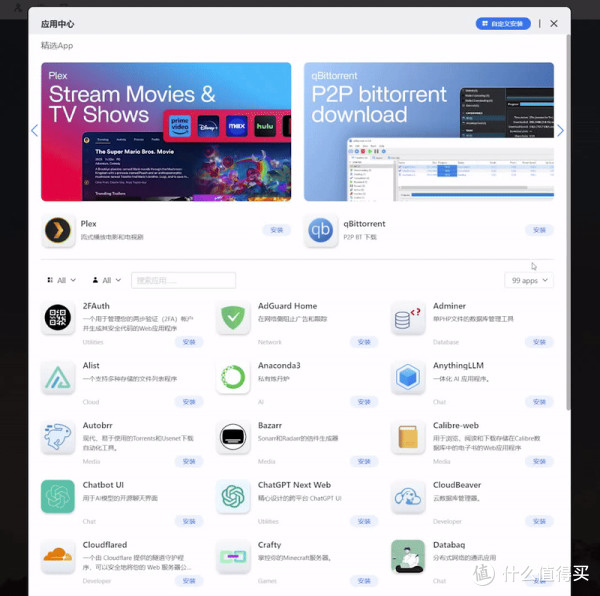Open the AdGuard Home shield icon
The image size is (600, 596).
[x=233, y=318]
